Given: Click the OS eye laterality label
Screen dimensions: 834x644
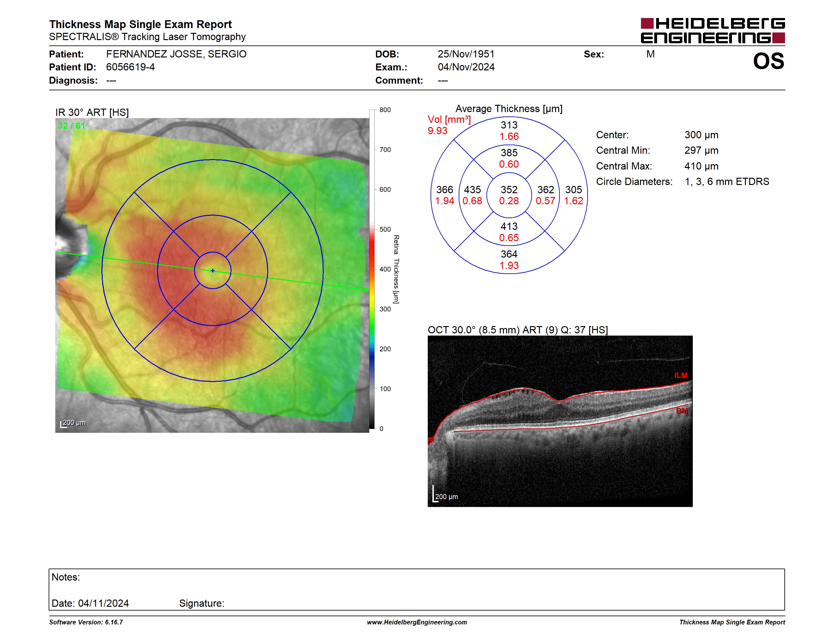Looking at the screenshot, I should pyautogui.click(x=768, y=61).
